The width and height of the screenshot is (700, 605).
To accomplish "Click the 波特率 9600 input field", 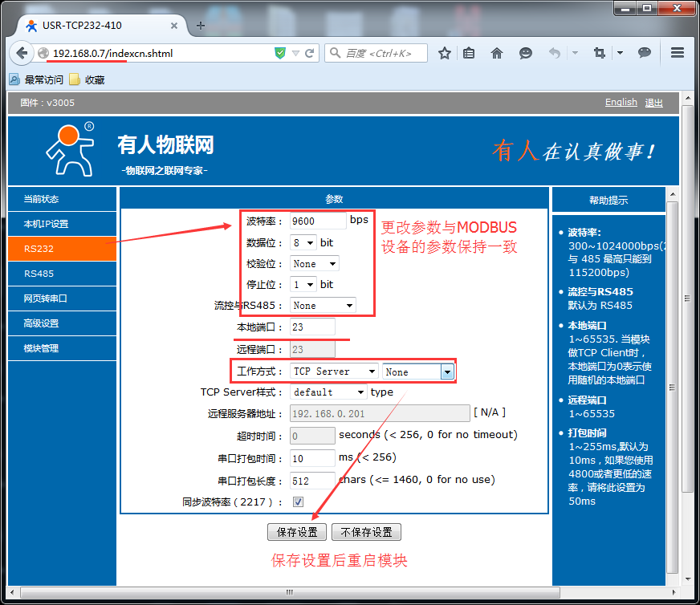I will (x=318, y=221).
